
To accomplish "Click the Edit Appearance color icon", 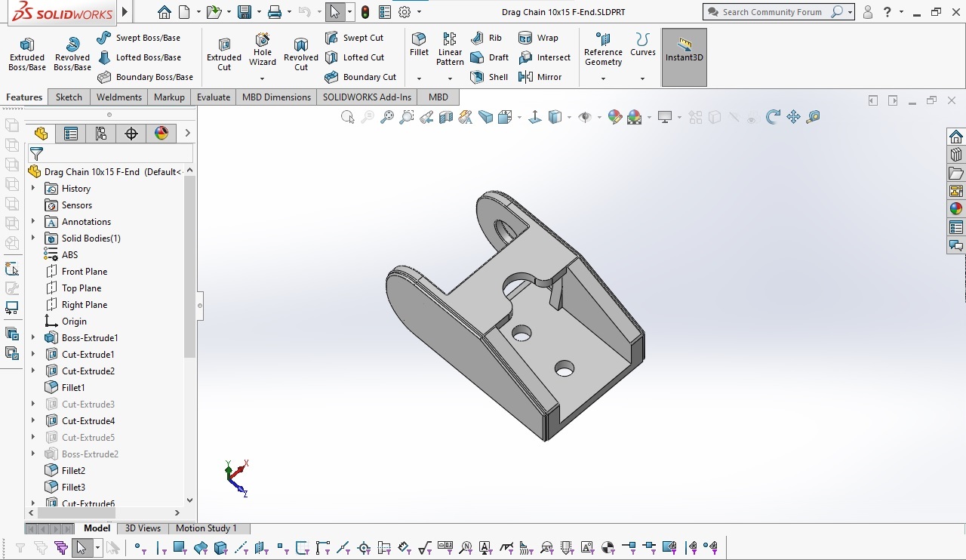I will [x=614, y=117].
